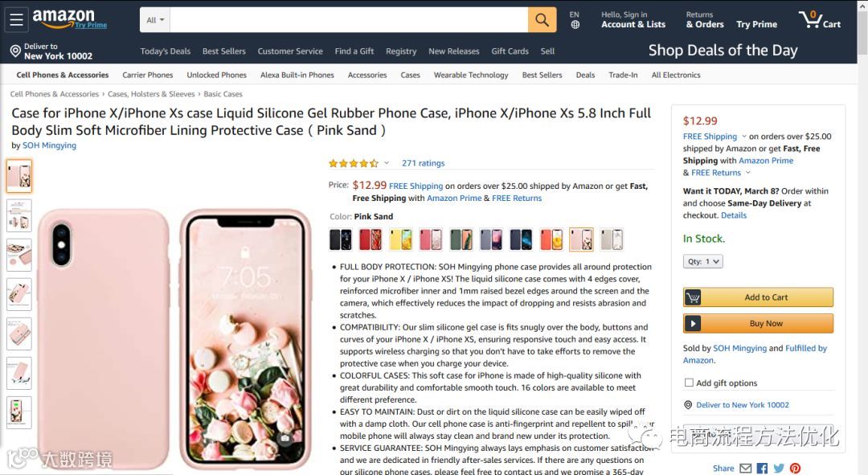Open the Today's Deals menu item

165,51
